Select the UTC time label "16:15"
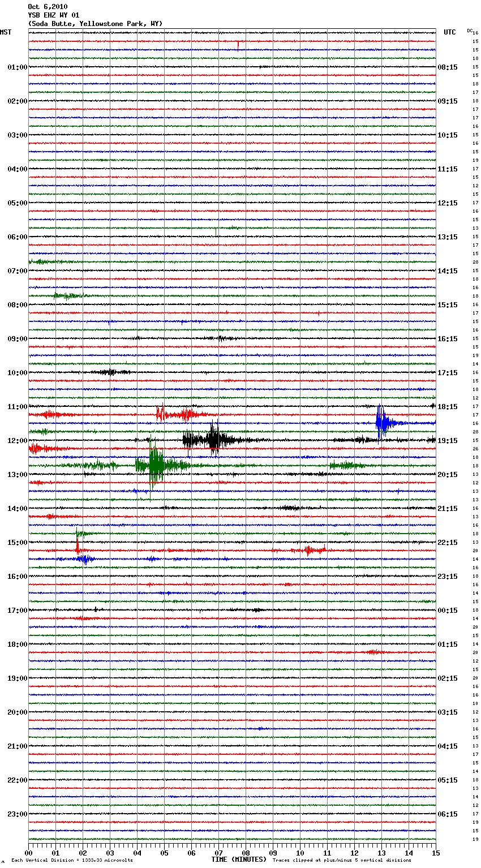 (448, 339)
